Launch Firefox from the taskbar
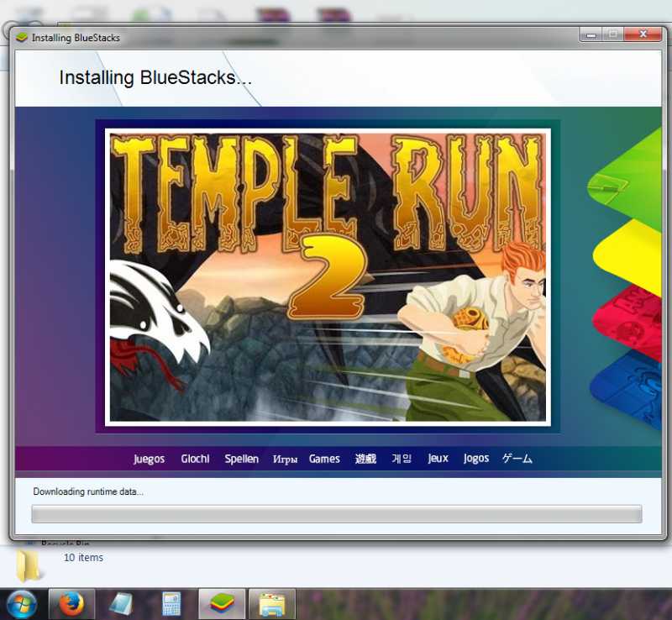Image resolution: width=672 pixels, height=620 pixels. pyautogui.click(x=71, y=602)
